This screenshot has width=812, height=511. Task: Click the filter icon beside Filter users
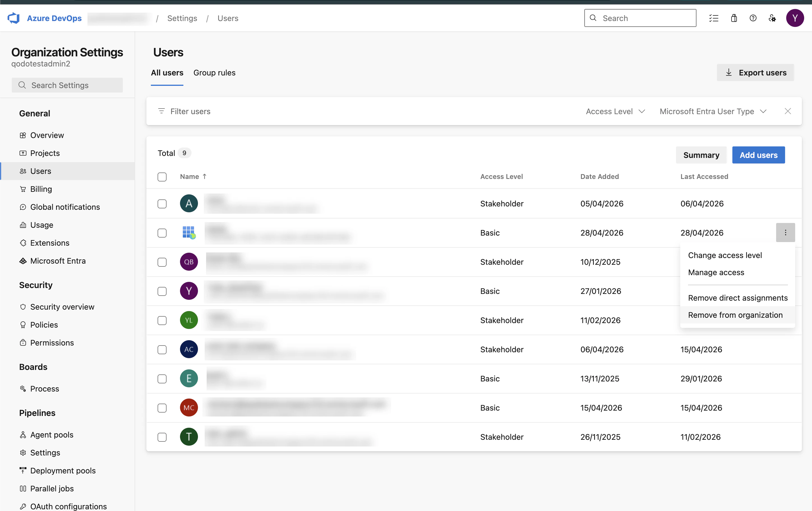[x=162, y=111]
